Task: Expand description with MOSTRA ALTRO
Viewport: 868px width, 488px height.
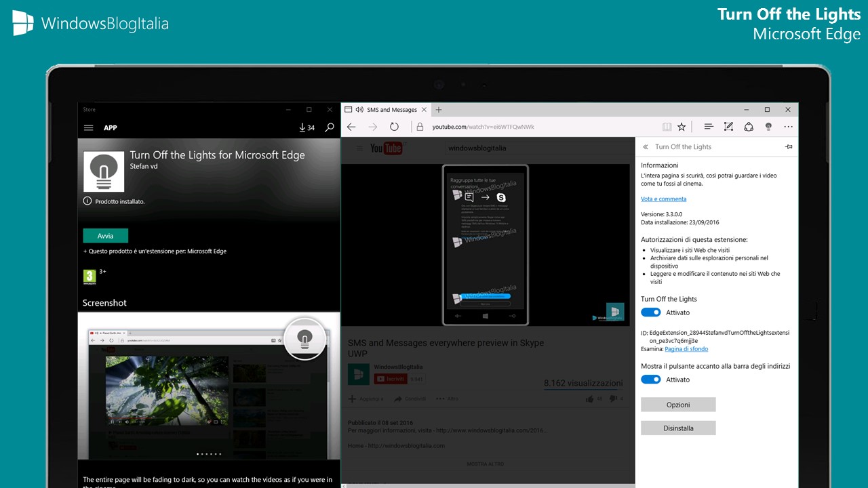Action: coord(485,464)
